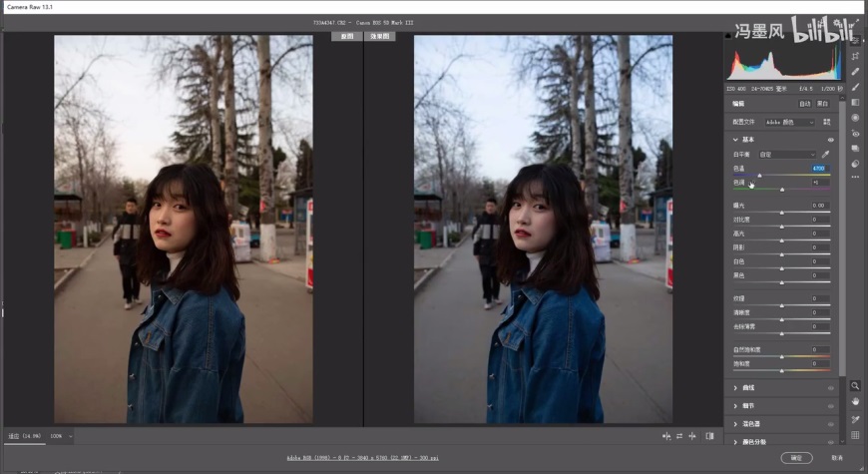868x474 pixels.
Task: Open the 配置文件 profile dropdown
Action: point(789,122)
